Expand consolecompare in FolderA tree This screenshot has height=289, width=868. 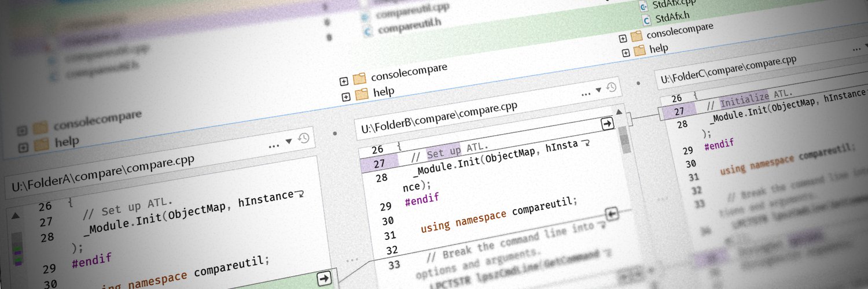point(22,130)
